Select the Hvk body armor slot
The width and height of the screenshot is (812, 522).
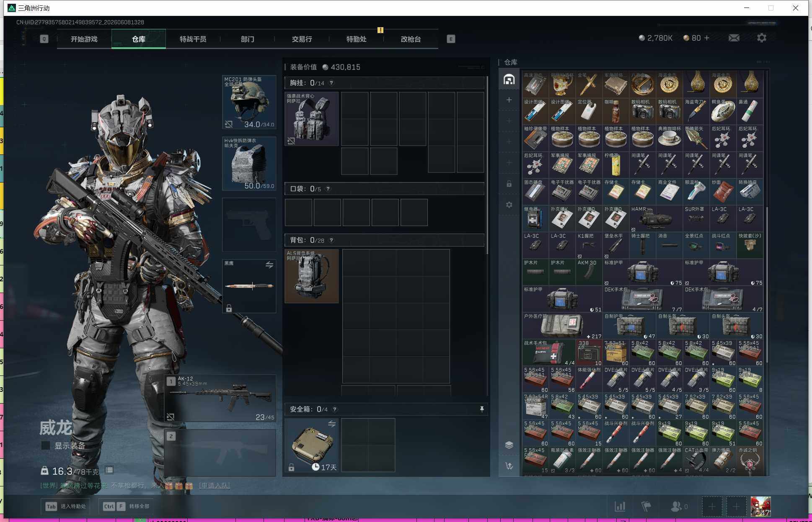[249, 164]
